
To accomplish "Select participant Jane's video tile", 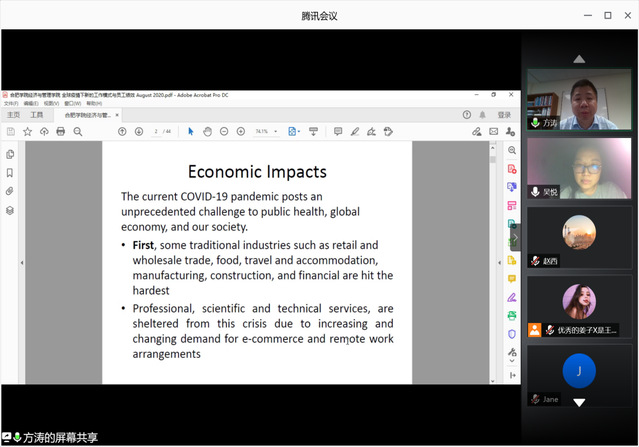I will (x=579, y=375).
